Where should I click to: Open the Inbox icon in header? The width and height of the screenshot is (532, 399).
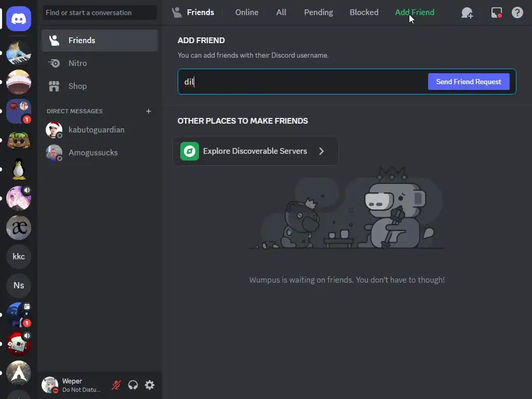click(x=496, y=13)
